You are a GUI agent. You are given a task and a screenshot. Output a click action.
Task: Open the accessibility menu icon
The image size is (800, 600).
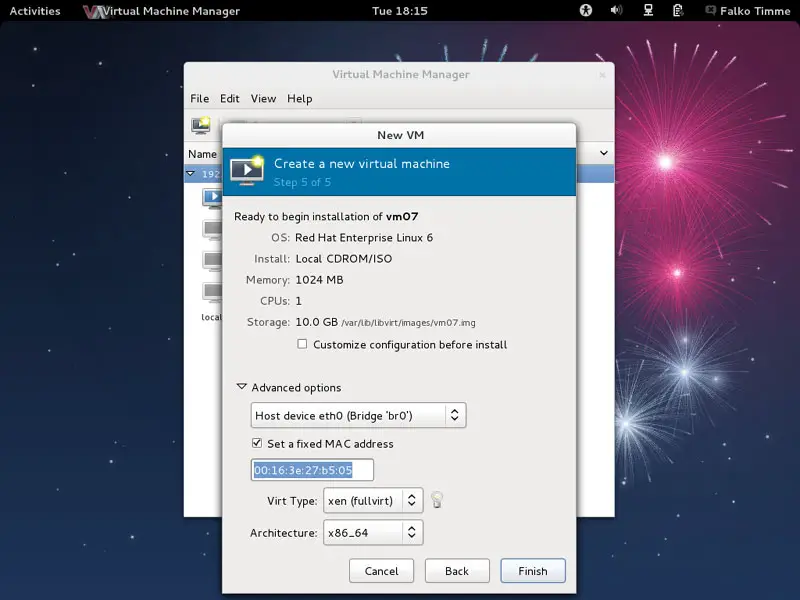586,10
